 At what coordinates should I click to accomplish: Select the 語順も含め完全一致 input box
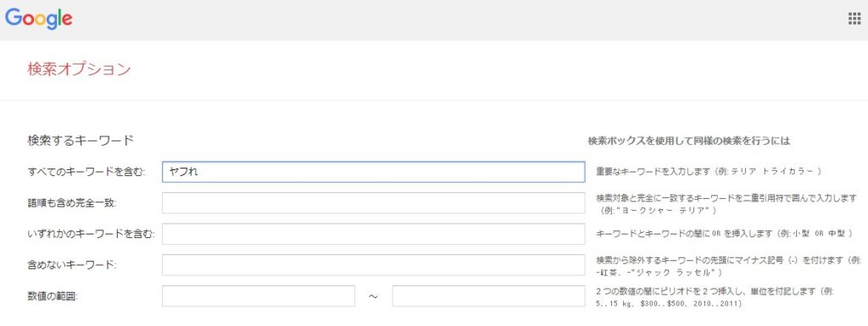coord(373,202)
